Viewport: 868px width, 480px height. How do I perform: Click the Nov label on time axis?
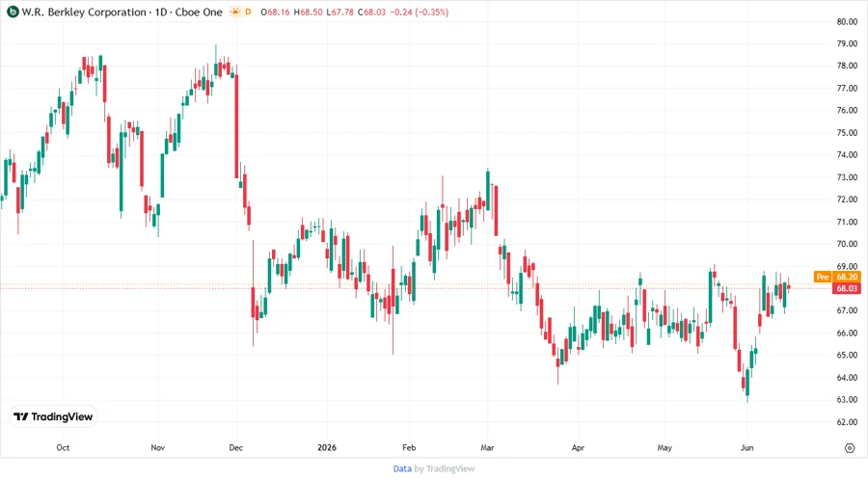(158, 447)
